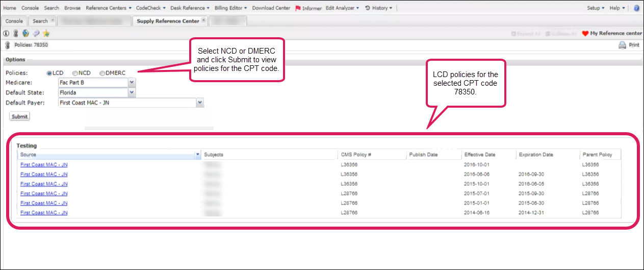
Task: Close the Supply Reference Center tab
Action: point(204,20)
